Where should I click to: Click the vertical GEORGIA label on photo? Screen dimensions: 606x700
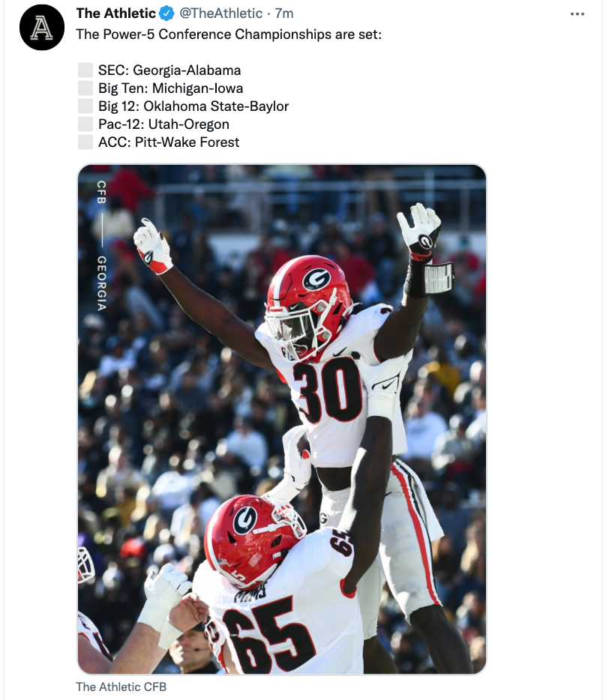click(102, 283)
